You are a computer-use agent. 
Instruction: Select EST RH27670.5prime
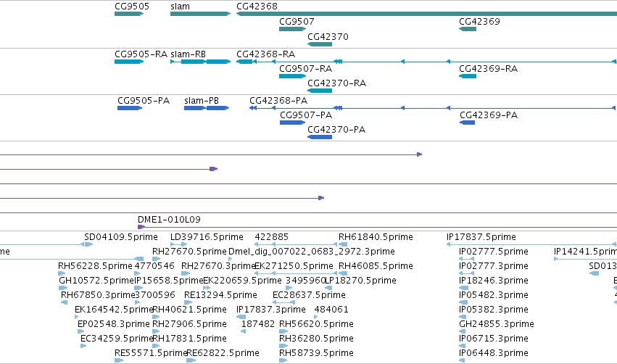pyautogui.click(x=189, y=252)
